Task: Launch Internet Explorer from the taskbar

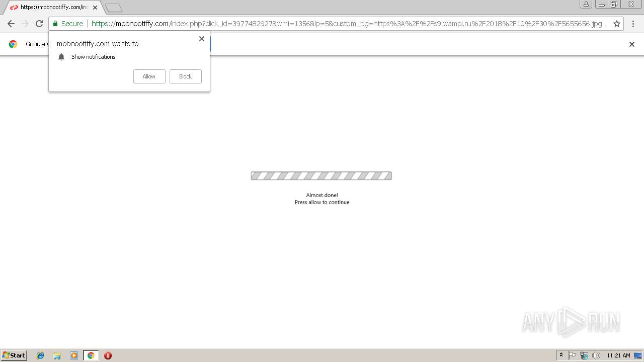Action: tap(40, 355)
